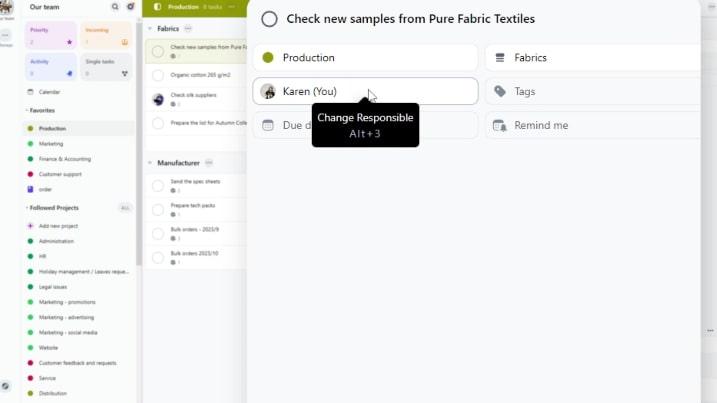The height and width of the screenshot is (403, 717).
Task: Click the Remind me bell icon
Action: (x=500, y=125)
